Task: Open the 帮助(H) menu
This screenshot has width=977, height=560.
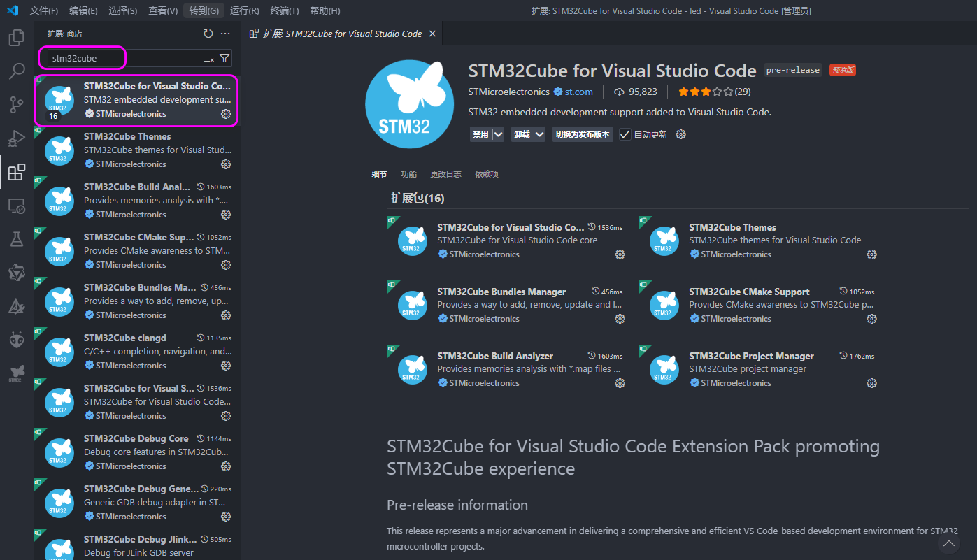Action: tap(325, 10)
